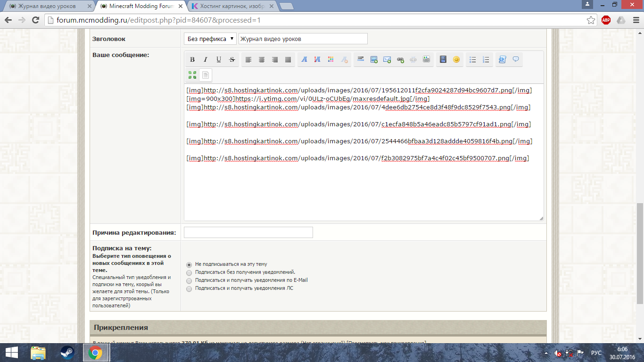
Task: Open font color palette icon
Action: tap(331, 59)
